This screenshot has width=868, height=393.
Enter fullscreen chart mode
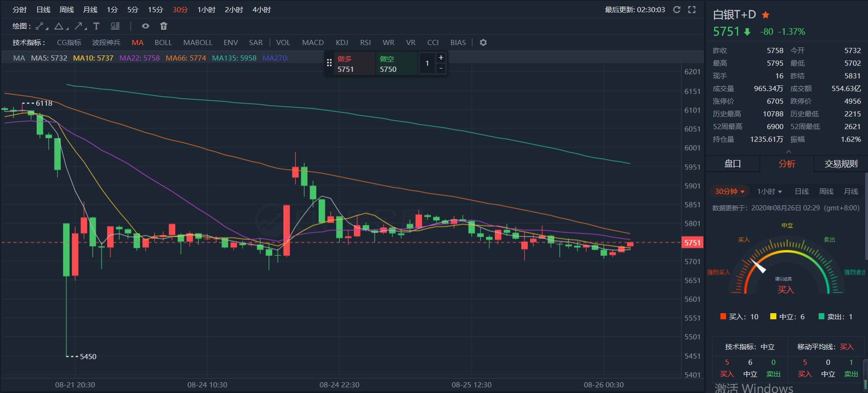click(x=692, y=9)
